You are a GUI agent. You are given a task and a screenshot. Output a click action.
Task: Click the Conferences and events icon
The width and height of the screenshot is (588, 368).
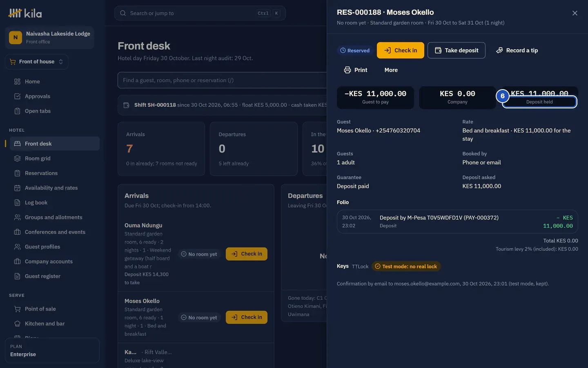coord(17,232)
